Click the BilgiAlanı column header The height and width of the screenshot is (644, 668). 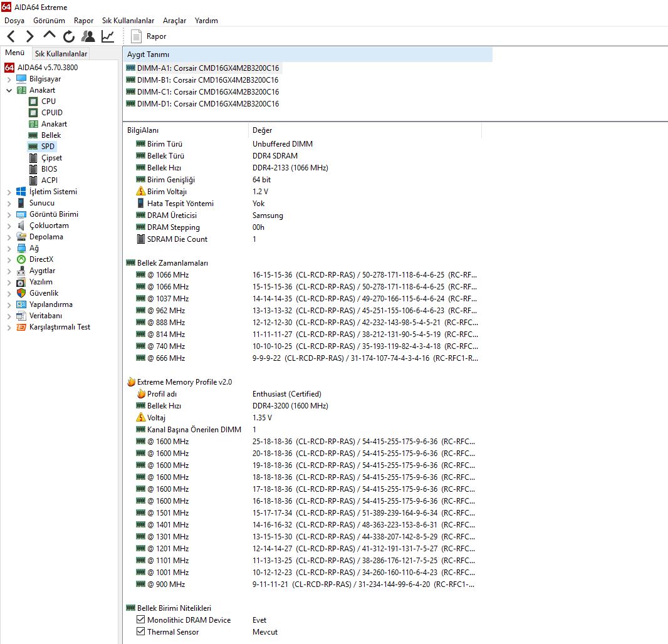(x=185, y=130)
